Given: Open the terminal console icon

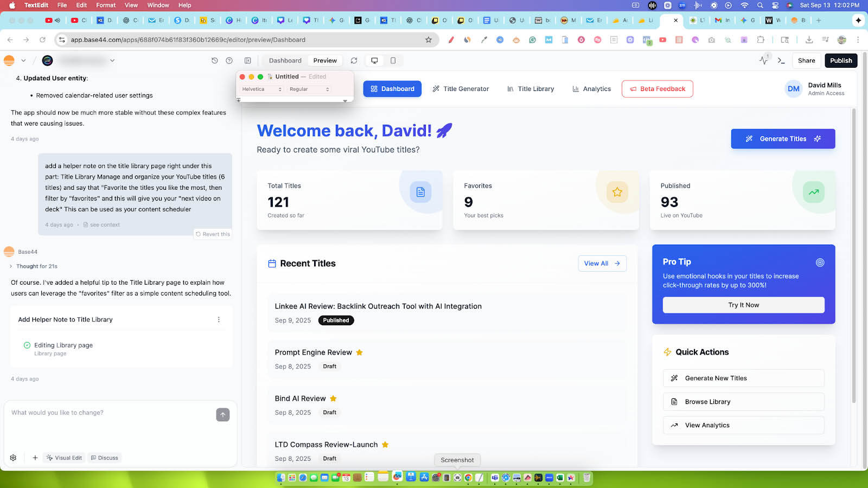Looking at the screenshot, I should pyautogui.click(x=781, y=61).
